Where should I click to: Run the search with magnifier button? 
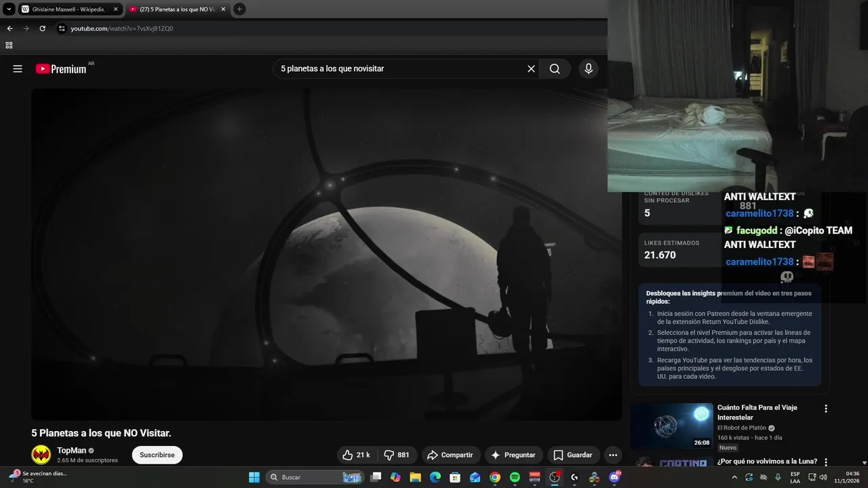pyautogui.click(x=555, y=68)
